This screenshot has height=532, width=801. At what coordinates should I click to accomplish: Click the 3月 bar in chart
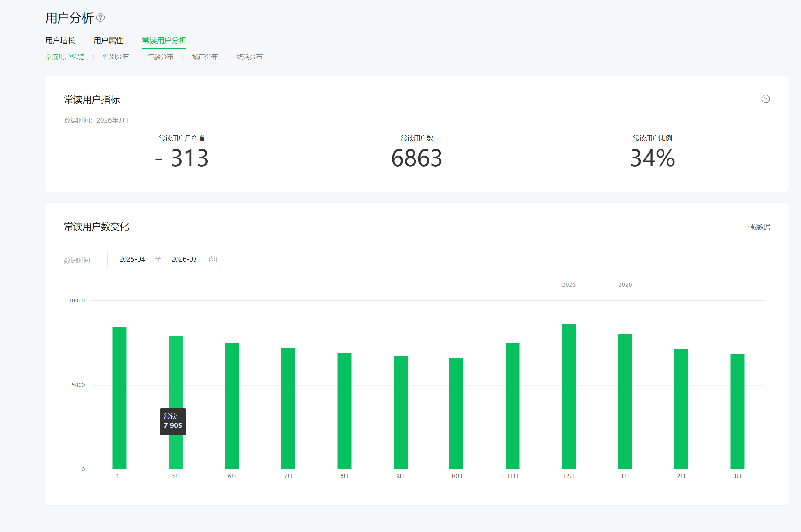737,411
